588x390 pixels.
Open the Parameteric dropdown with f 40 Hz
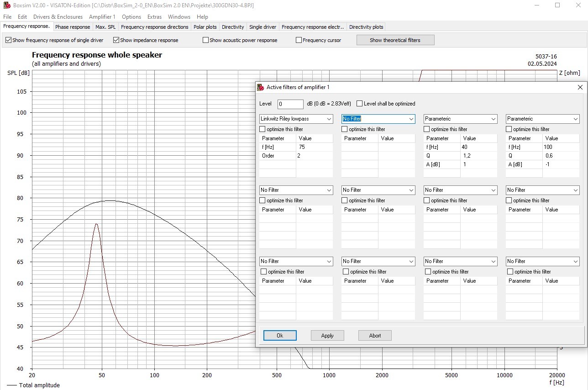click(x=493, y=119)
